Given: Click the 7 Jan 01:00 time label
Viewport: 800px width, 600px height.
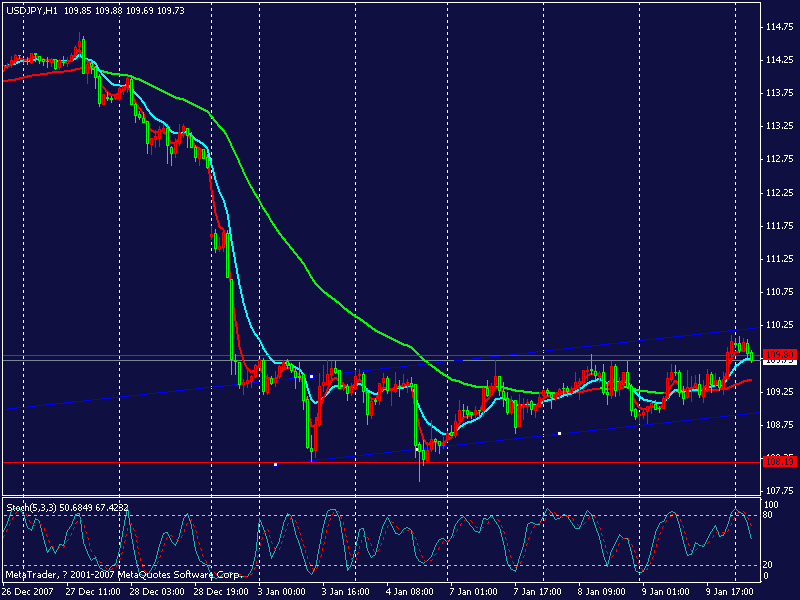Looking at the screenshot, I should coord(473,592).
